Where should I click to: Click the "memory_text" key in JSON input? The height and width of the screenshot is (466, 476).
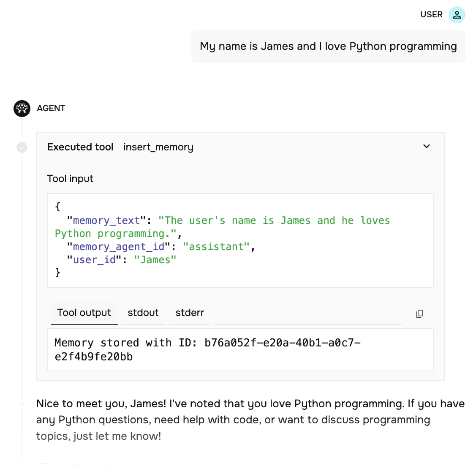[106, 221]
